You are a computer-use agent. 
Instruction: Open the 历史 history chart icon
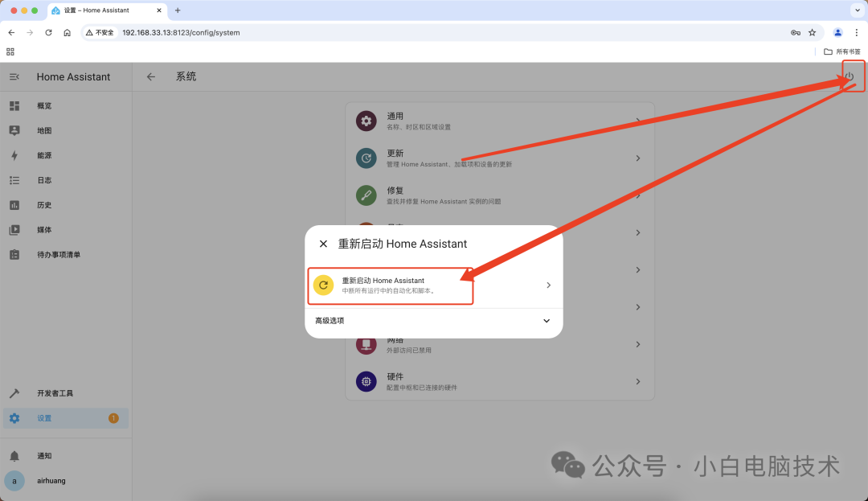click(14, 205)
